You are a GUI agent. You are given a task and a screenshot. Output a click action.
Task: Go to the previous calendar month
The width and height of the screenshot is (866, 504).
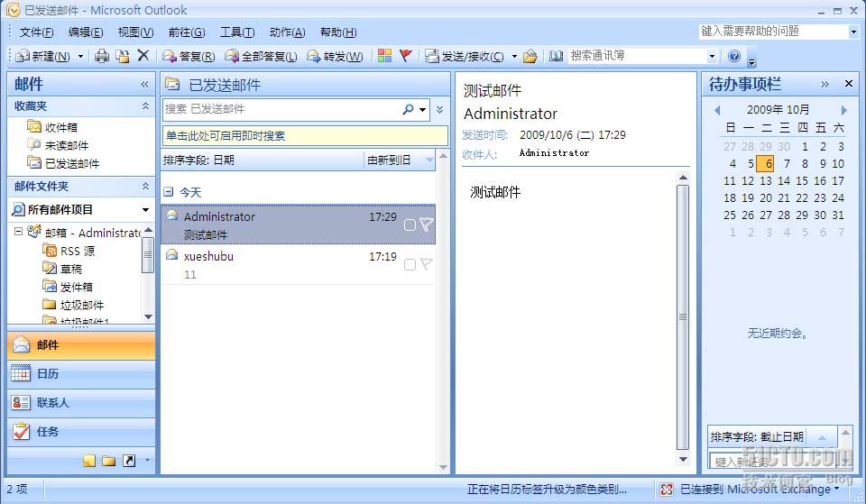(x=717, y=110)
